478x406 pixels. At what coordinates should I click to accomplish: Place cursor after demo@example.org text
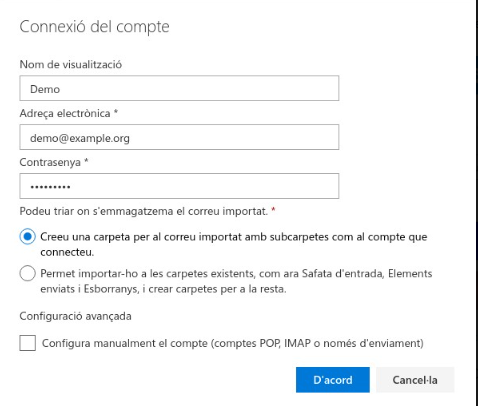click(130, 138)
